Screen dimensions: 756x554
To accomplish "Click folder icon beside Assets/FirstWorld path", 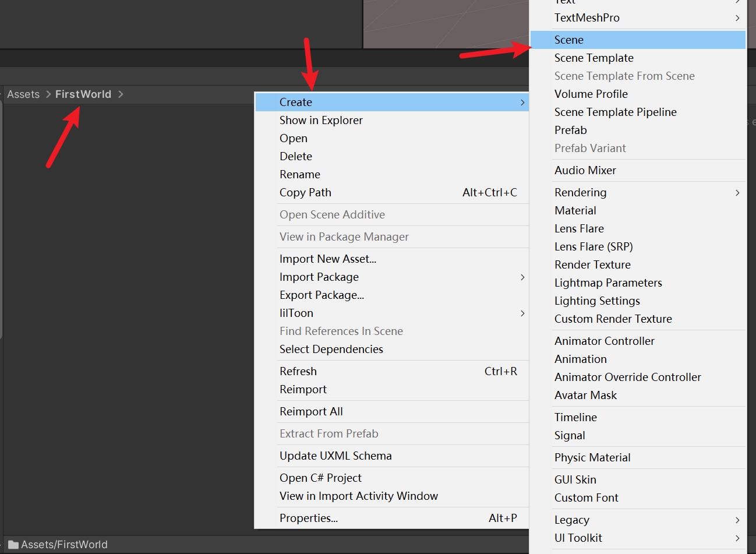I will point(13,545).
